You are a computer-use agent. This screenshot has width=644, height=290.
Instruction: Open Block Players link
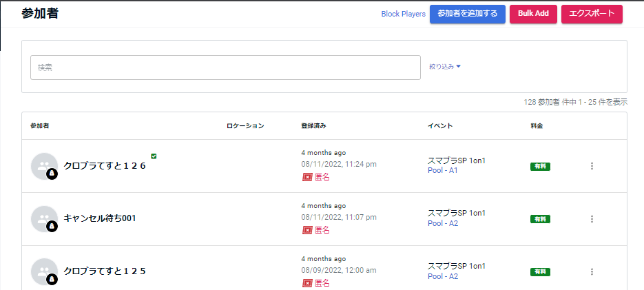tap(404, 14)
